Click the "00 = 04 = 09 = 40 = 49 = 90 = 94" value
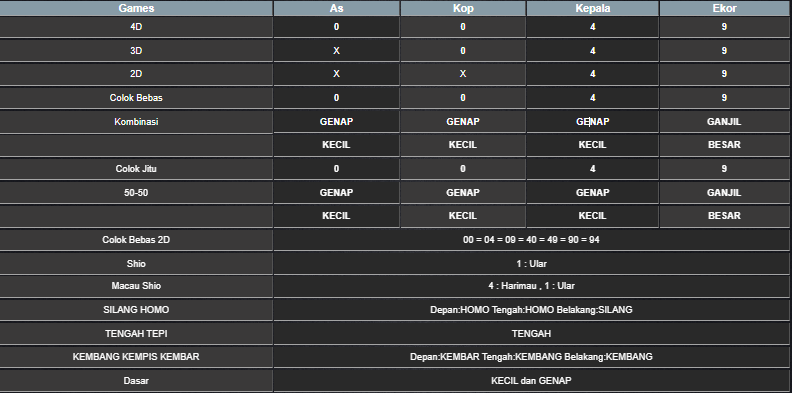 [531, 240]
